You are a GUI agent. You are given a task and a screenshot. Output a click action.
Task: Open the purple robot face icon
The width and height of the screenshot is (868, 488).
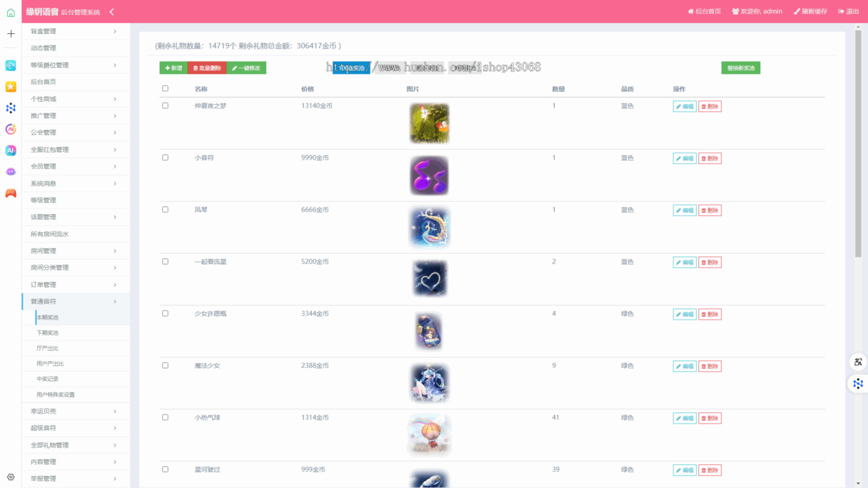coord(11,172)
